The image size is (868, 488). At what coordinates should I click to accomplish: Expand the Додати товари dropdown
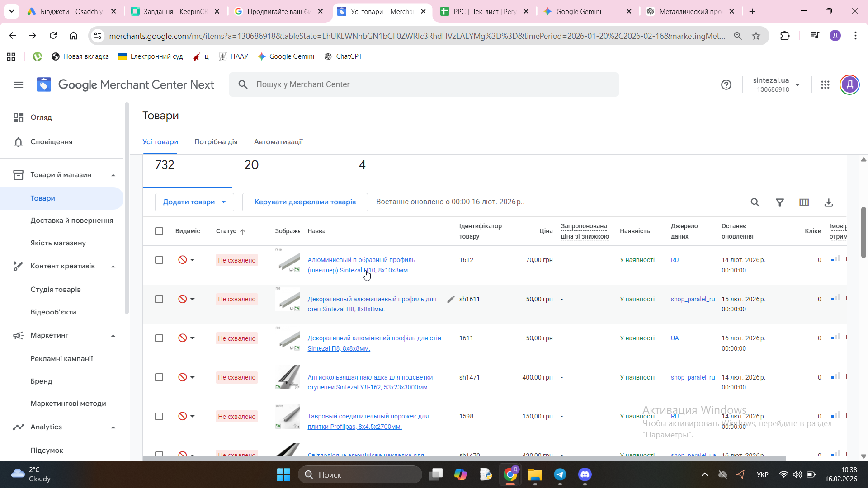coord(194,202)
